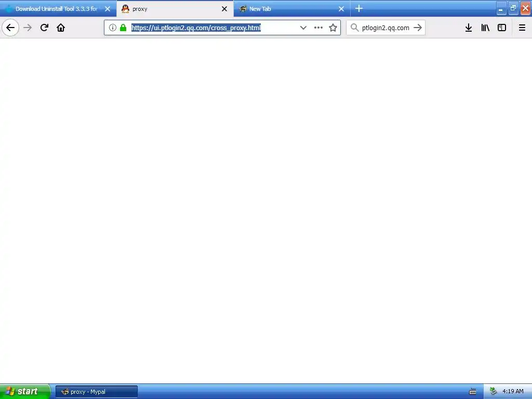This screenshot has height=399, width=532.
Task: Open the Windows start menu
Action: (25, 392)
